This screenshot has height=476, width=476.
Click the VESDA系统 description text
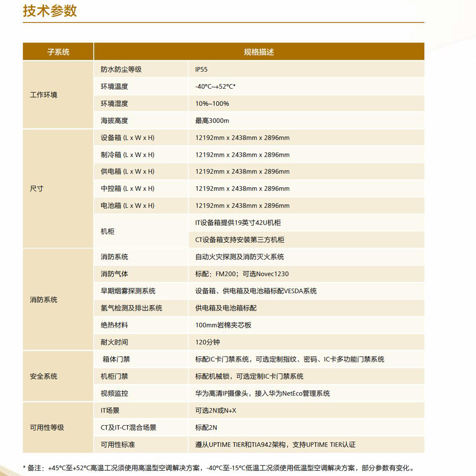pos(256,291)
